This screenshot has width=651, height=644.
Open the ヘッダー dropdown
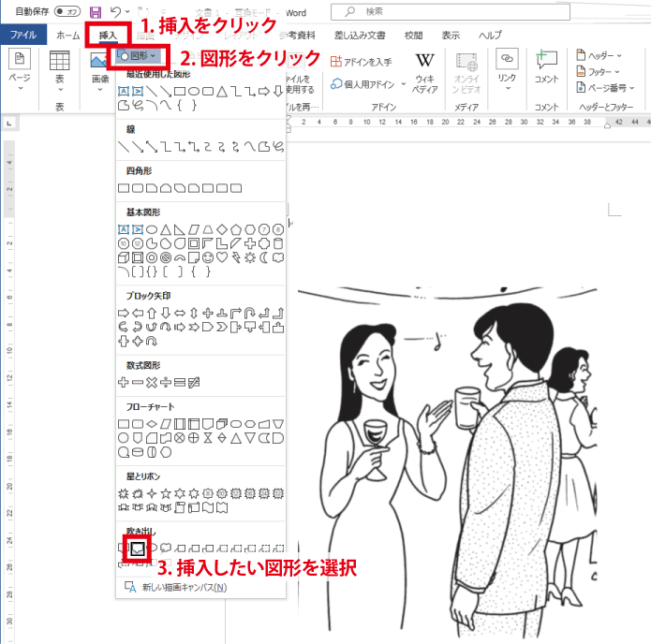click(599, 55)
